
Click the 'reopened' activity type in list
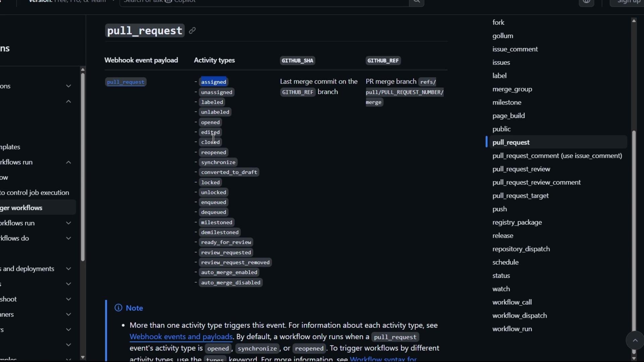point(214,153)
